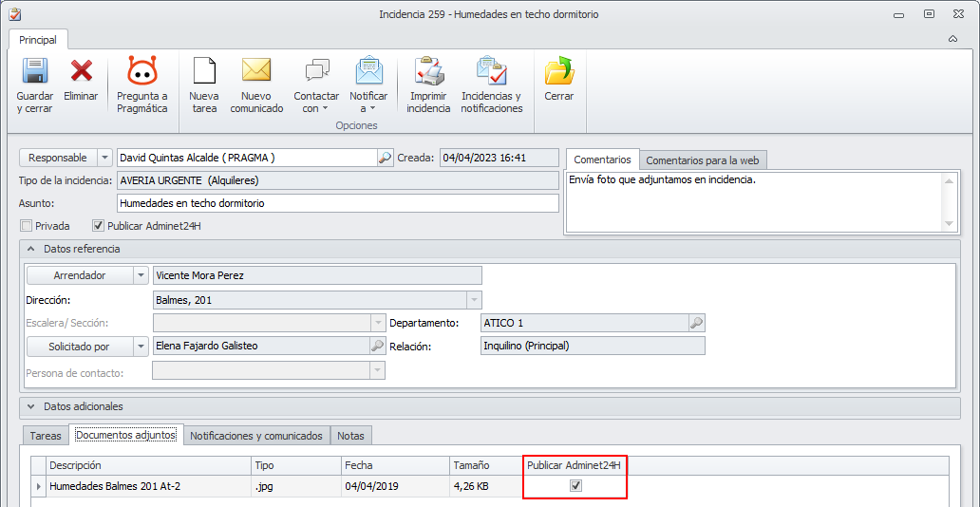The height and width of the screenshot is (507, 980).
Task: Click the Cerrar folder icon
Action: tap(558, 70)
